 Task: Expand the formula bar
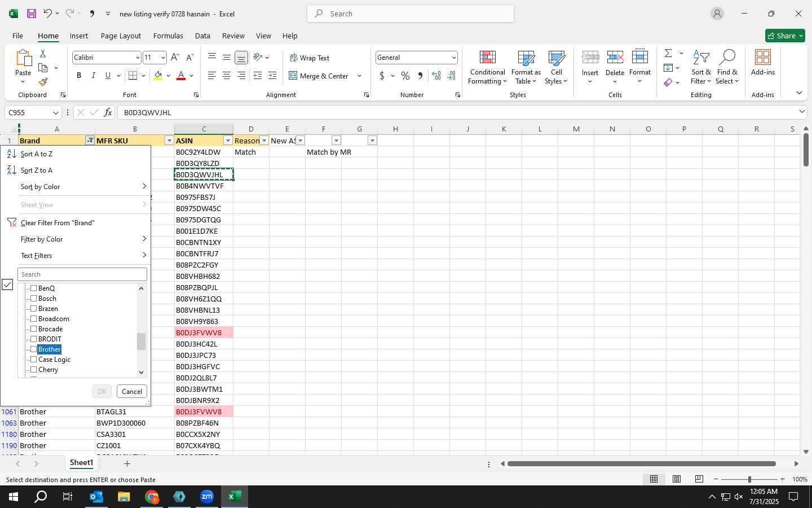coord(802,112)
